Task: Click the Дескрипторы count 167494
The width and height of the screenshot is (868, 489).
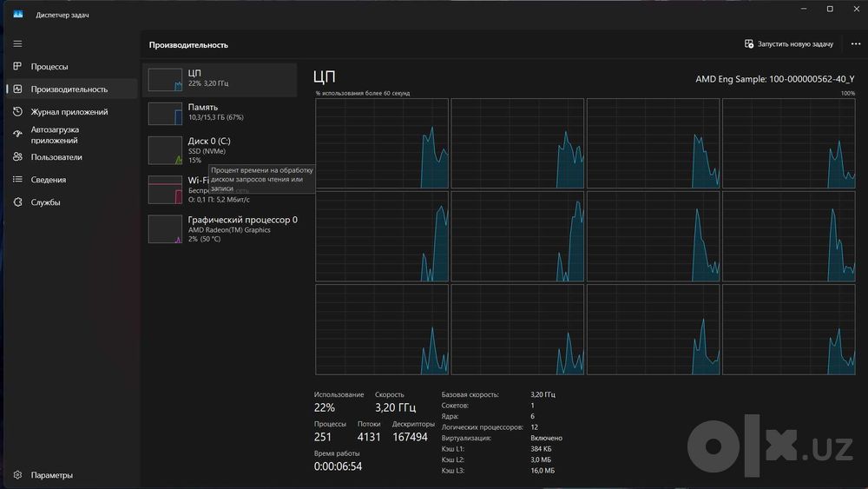Action: (411, 437)
